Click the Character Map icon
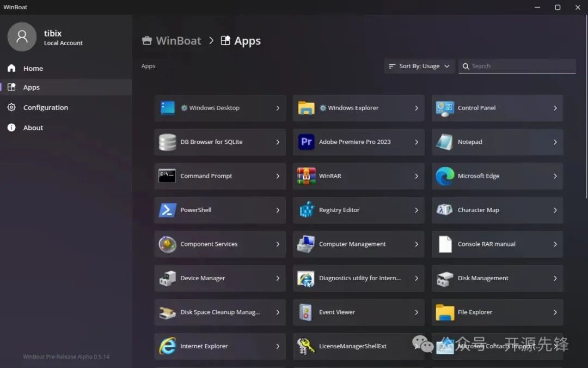 pos(445,209)
